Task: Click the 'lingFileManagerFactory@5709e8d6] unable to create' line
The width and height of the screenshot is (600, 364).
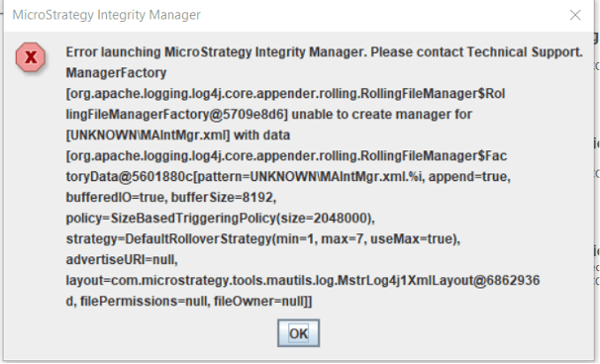Action: click(x=269, y=115)
